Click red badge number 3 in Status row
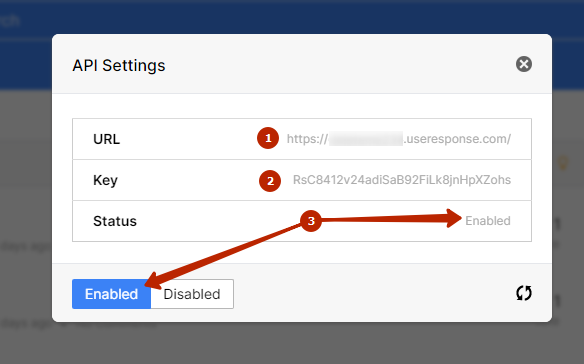The height and width of the screenshot is (364, 584). 311,221
